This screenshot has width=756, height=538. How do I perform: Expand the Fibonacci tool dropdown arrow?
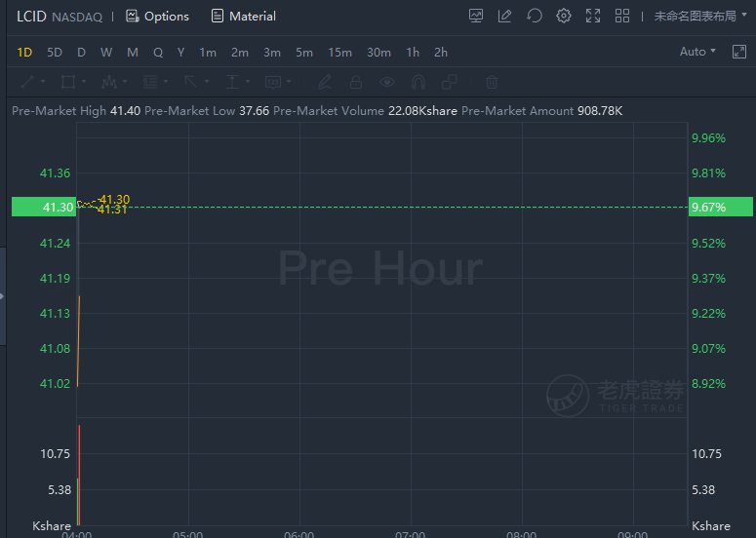click(166, 82)
